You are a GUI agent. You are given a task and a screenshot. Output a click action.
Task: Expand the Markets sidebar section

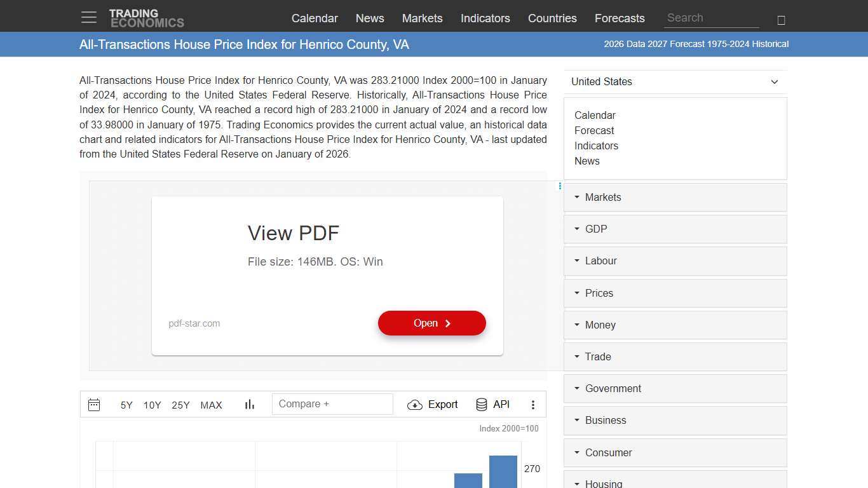tap(675, 198)
